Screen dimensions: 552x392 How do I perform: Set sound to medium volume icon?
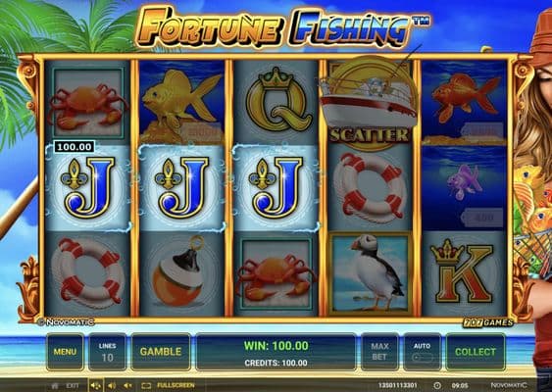click(112, 386)
